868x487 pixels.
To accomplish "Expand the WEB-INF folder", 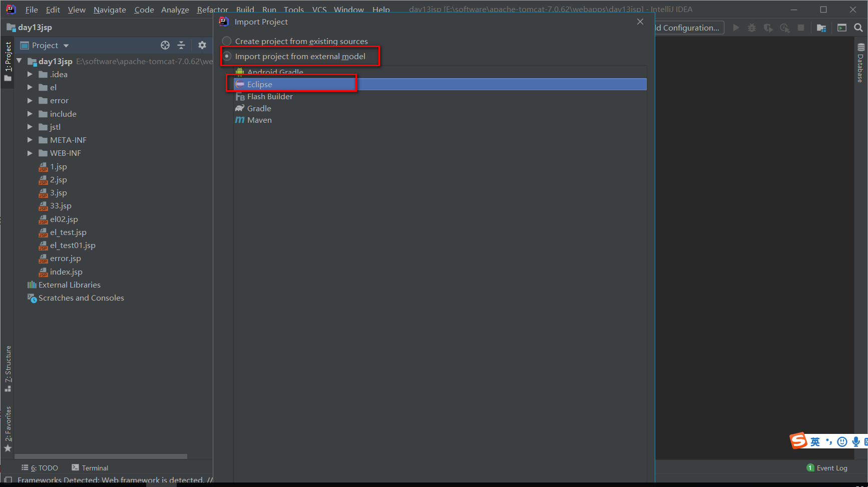I will (30, 153).
